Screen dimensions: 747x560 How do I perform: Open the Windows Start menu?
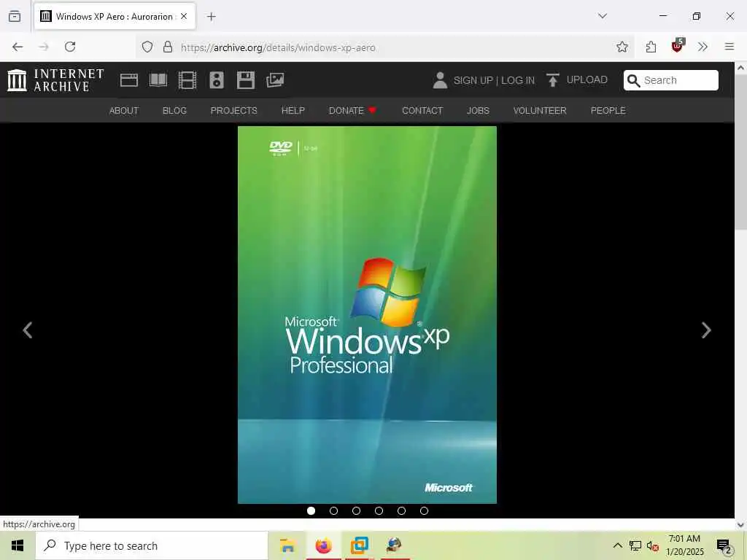18,545
